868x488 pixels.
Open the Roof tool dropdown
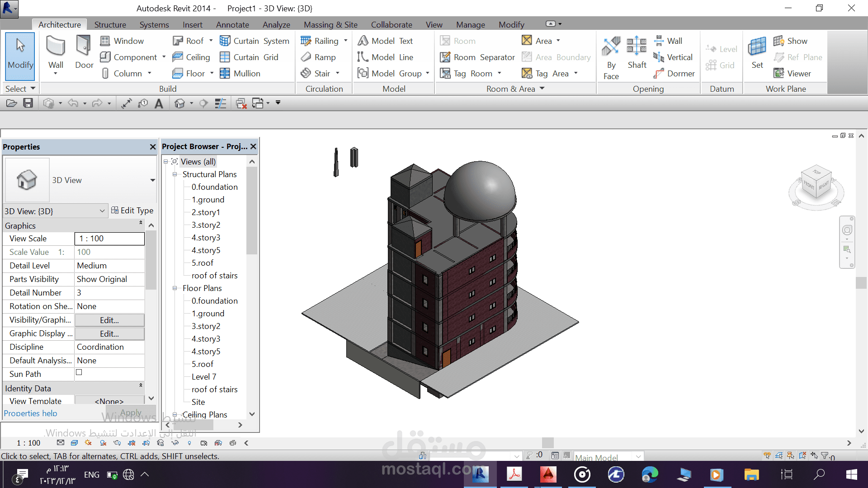click(x=211, y=41)
